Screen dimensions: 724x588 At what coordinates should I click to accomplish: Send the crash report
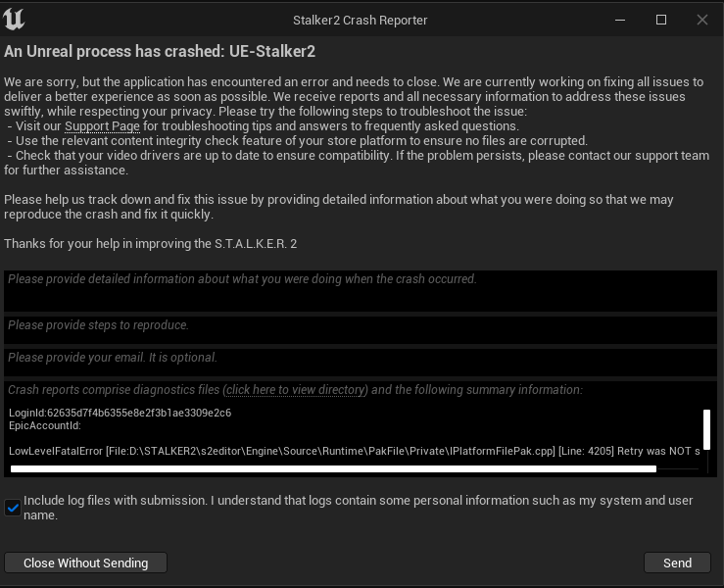coord(677,563)
